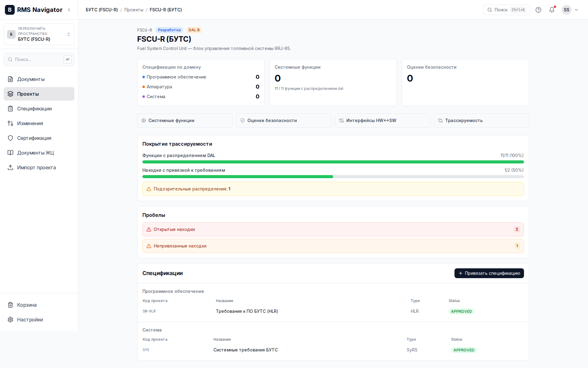588x368 pixels.
Task: Click the Документы ЖЦ book icon
Action: [x=10, y=153]
